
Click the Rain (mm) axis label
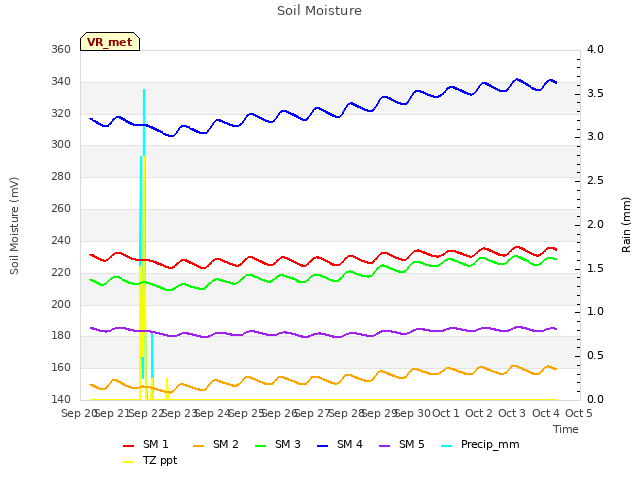626,225
